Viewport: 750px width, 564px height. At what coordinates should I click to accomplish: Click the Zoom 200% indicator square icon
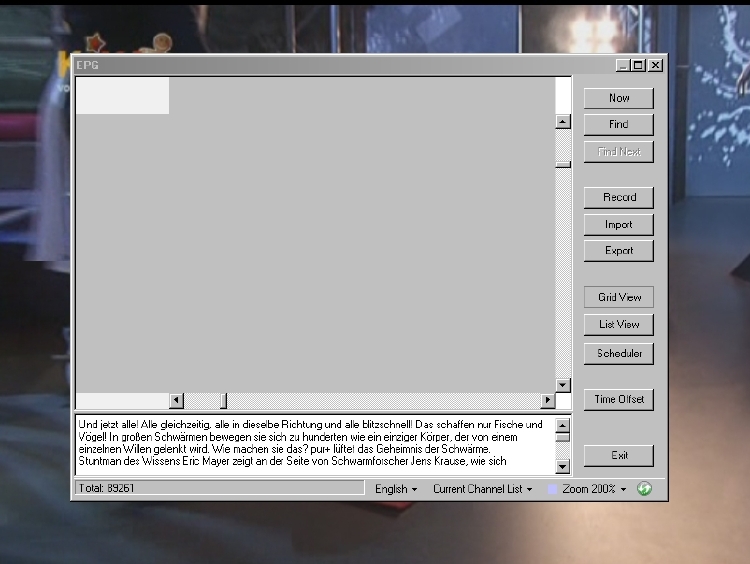pyautogui.click(x=552, y=489)
